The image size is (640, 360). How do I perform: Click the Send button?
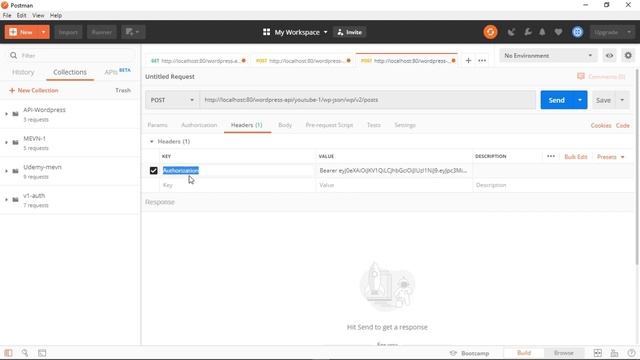(556, 100)
